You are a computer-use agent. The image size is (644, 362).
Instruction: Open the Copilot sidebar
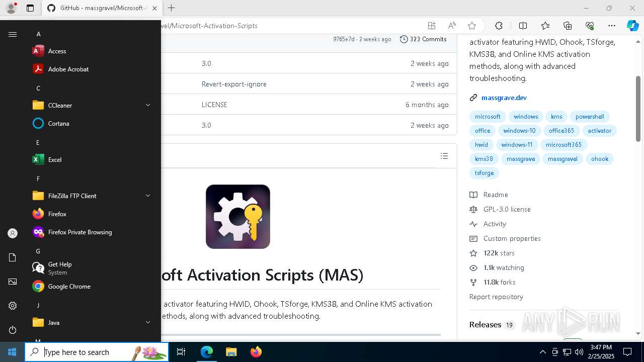pyautogui.click(x=632, y=26)
